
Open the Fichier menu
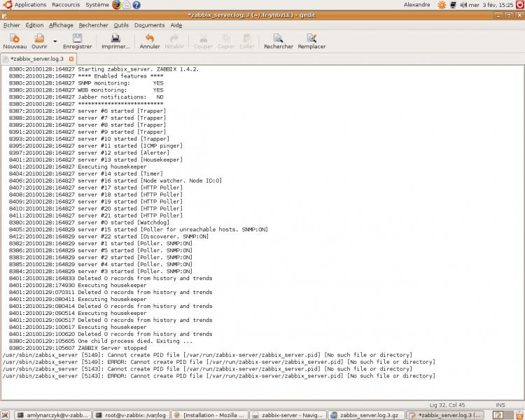coord(12,25)
